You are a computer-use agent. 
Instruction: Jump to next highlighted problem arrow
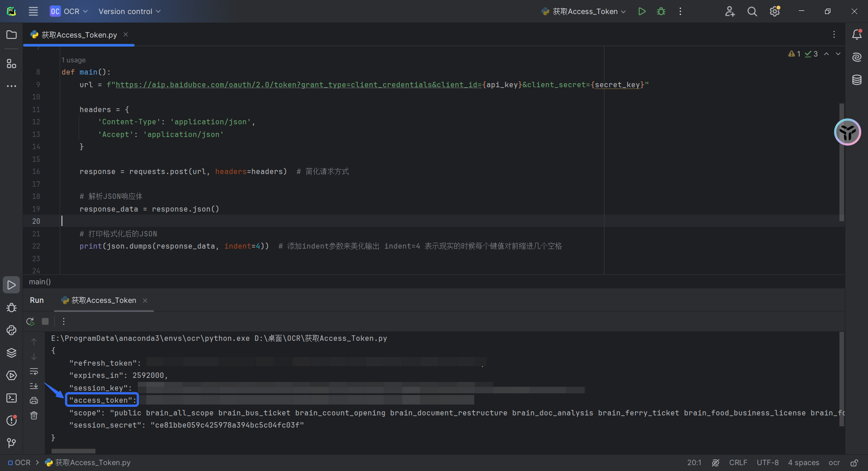click(838, 54)
